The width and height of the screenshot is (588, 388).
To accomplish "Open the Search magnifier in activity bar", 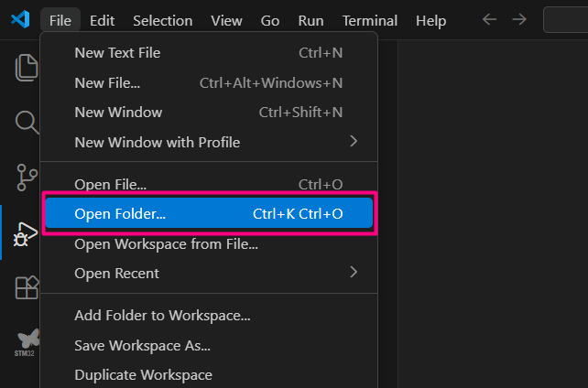I will [27, 122].
